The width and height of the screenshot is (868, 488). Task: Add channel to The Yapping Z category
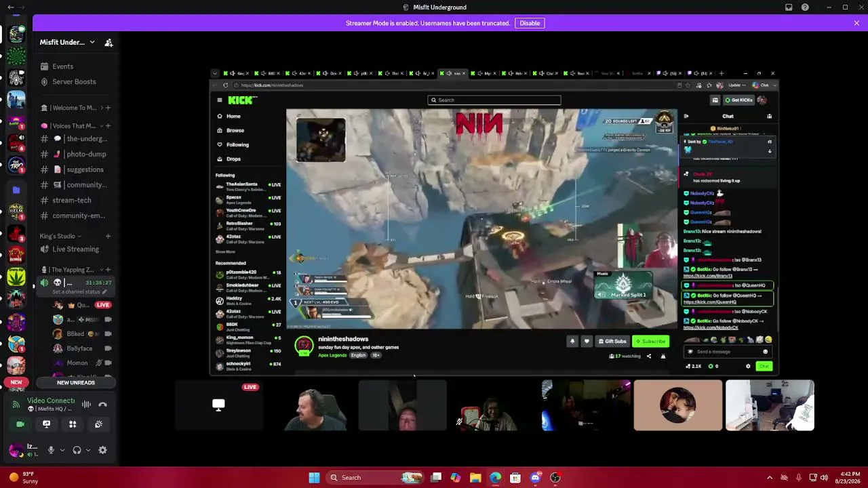tap(108, 270)
